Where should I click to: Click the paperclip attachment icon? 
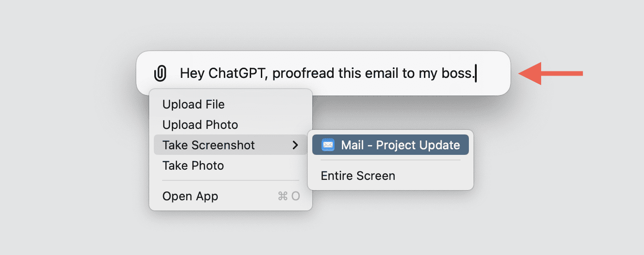point(160,73)
